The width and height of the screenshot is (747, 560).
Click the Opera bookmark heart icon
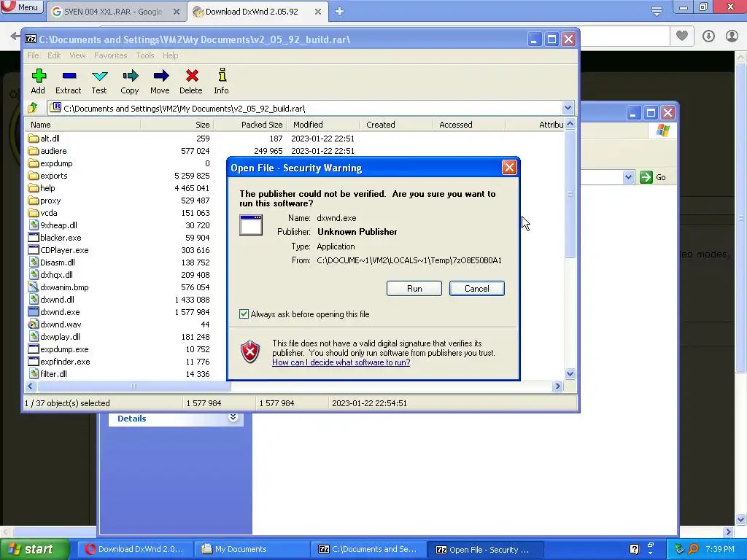[682, 36]
